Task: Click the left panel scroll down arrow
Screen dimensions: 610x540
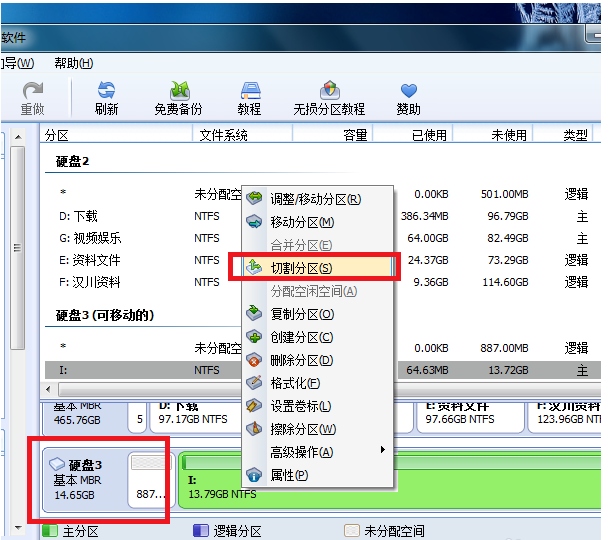Action: (x=18, y=528)
